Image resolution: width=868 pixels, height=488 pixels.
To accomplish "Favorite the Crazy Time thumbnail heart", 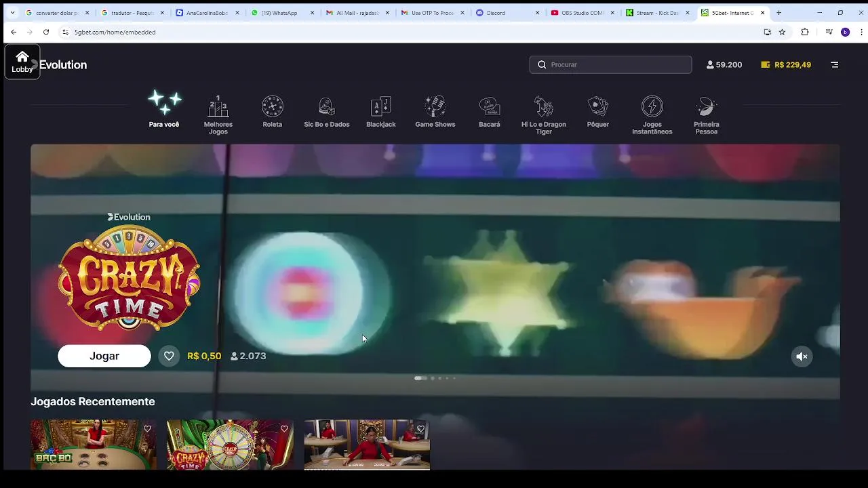I will (284, 428).
